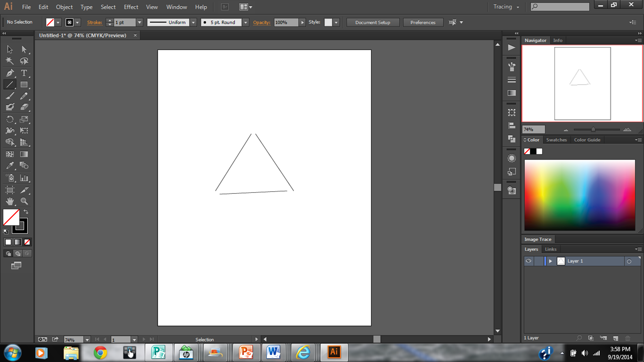Select the Lasso tool

point(24,61)
